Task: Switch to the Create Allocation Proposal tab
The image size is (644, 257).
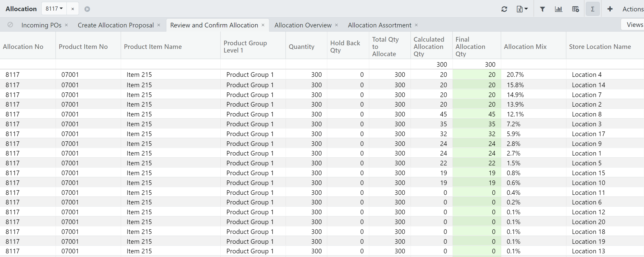Action: [116, 25]
